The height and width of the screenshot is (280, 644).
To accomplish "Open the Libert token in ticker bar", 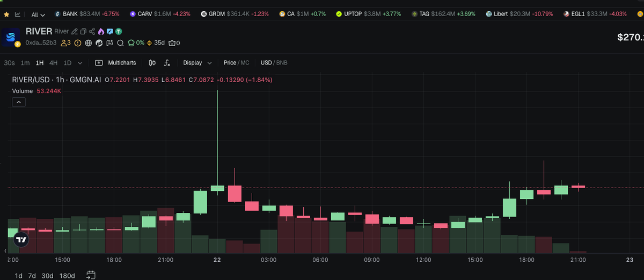I will pos(519,13).
